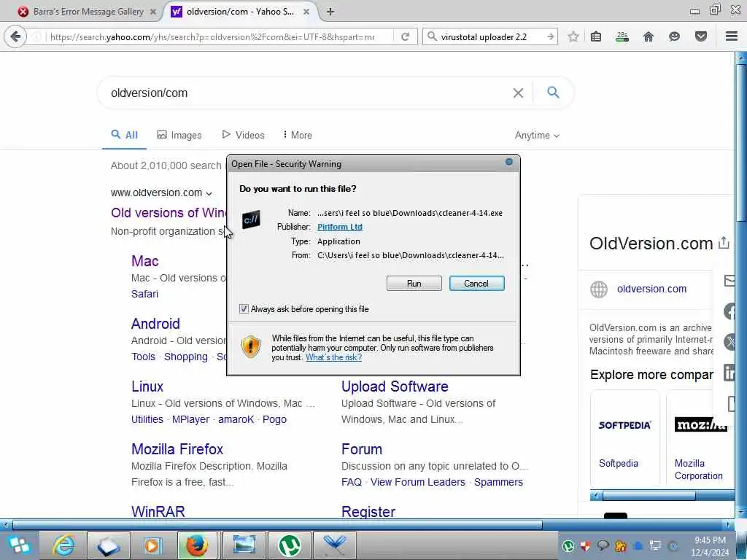Click the Yahoo search input field

(309, 93)
